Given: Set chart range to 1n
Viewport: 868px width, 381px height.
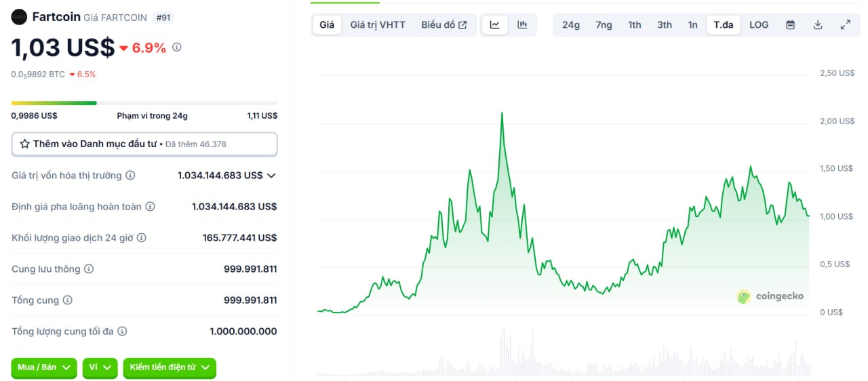Looking at the screenshot, I should click(x=692, y=25).
